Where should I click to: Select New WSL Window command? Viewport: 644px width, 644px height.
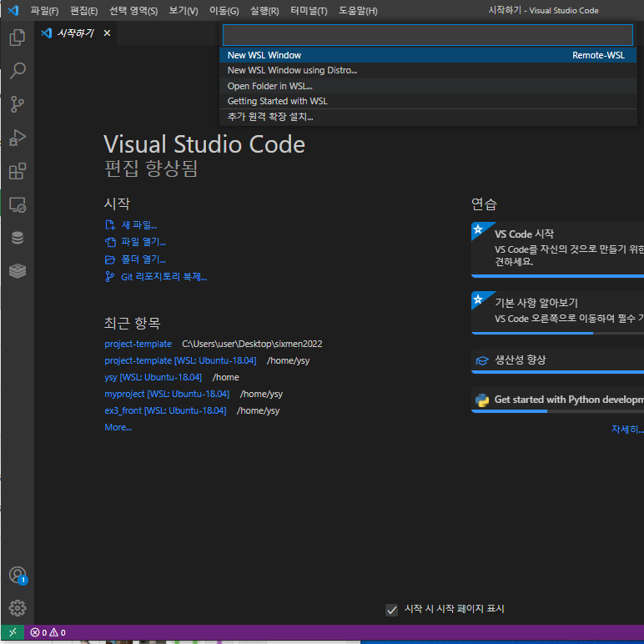click(x=428, y=55)
